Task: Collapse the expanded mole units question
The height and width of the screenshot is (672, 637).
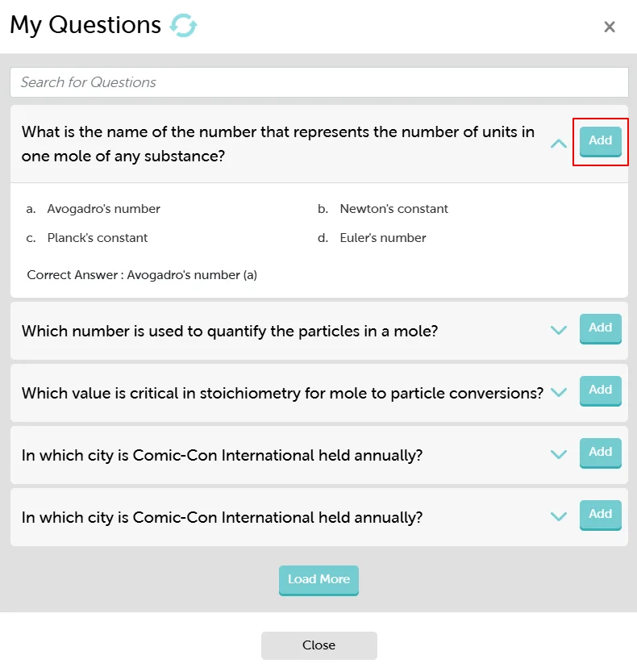Action: point(558,143)
